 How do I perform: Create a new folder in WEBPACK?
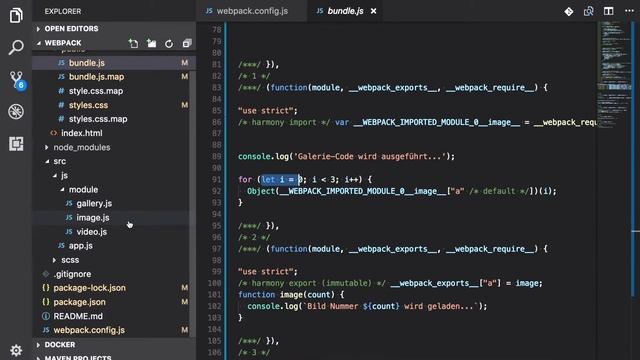pos(151,43)
